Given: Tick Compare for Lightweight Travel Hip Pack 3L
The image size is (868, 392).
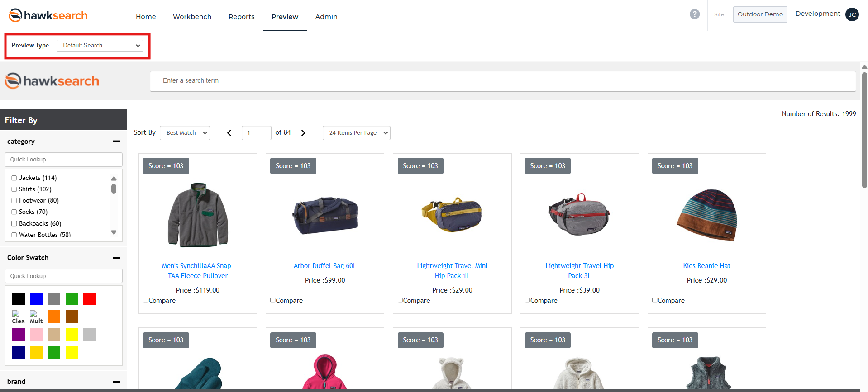Looking at the screenshot, I should click(x=528, y=300).
